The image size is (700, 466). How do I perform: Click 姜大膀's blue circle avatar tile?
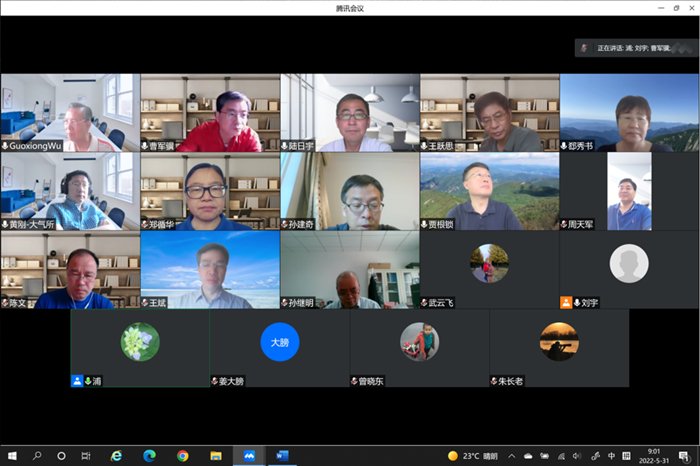click(280, 346)
